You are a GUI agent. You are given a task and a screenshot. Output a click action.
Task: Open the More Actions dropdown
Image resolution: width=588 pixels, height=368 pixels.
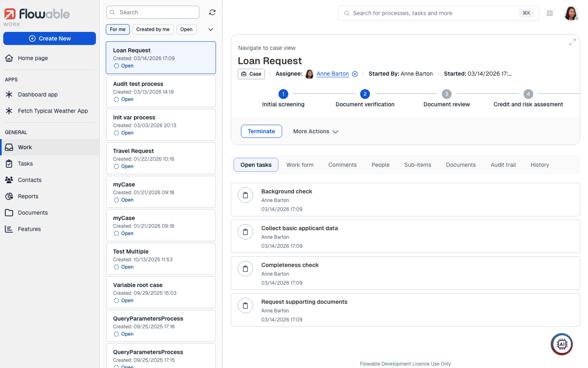(x=316, y=131)
